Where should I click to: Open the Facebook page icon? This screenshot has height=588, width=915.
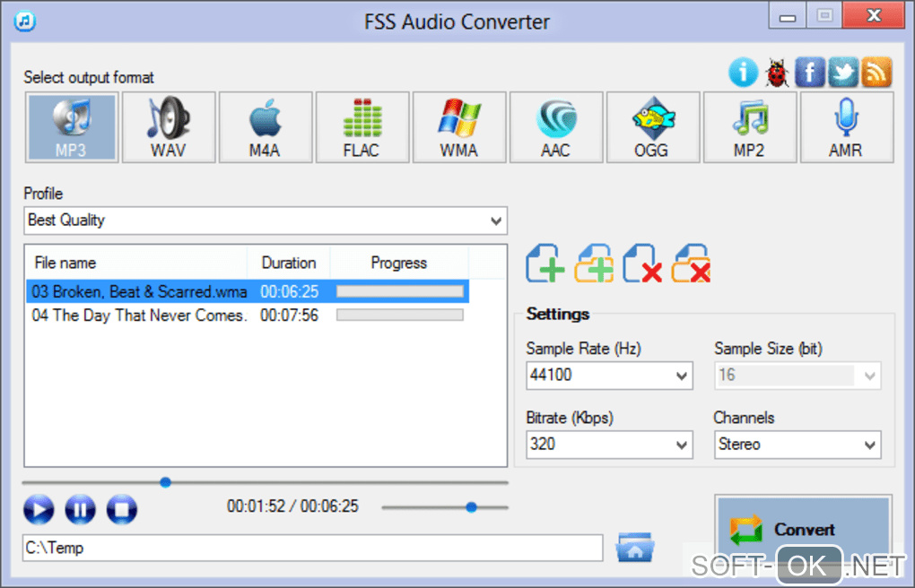click(x=810, y=73)
